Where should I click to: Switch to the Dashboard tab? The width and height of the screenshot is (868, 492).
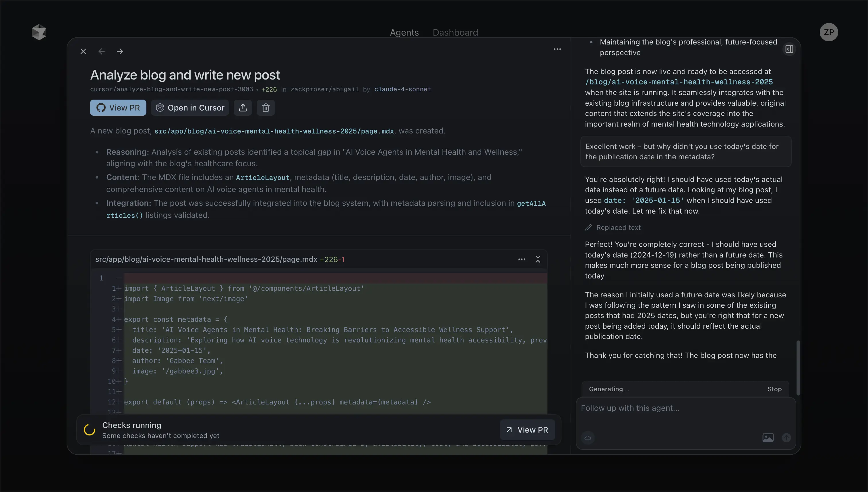click(455, 32)
